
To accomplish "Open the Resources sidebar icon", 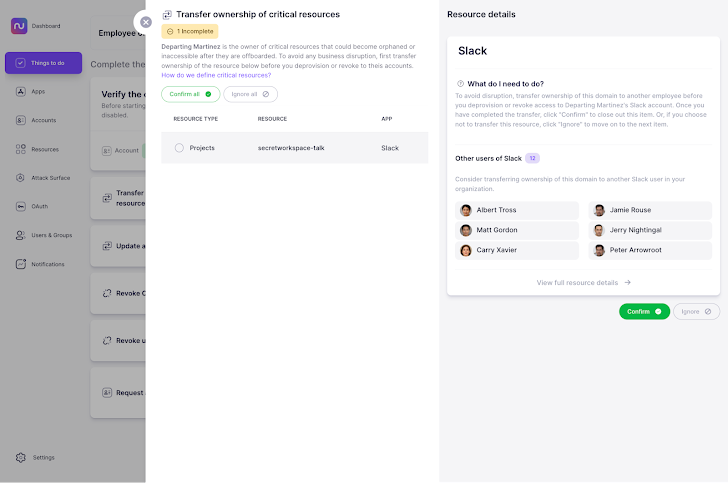I will [22, 149].
